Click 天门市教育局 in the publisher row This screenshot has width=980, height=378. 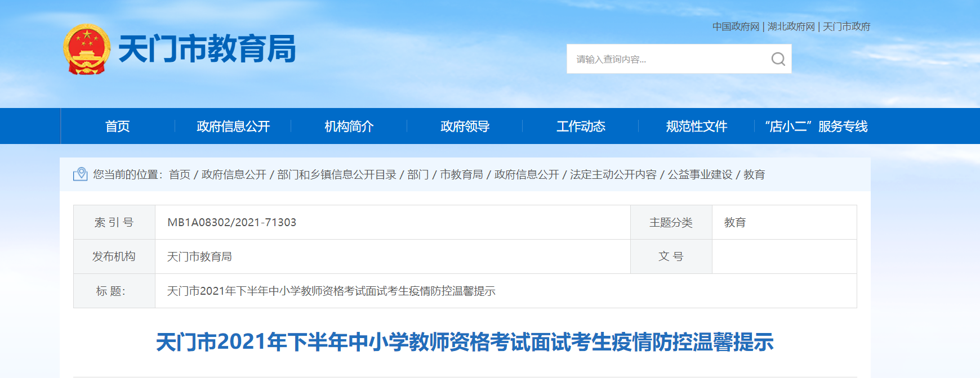(x=199, y=256)
